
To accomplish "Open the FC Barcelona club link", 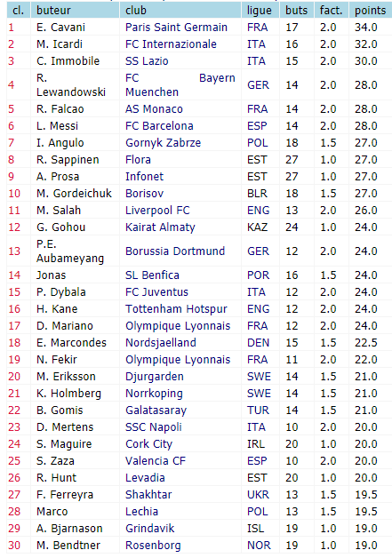I will [159, 126].
